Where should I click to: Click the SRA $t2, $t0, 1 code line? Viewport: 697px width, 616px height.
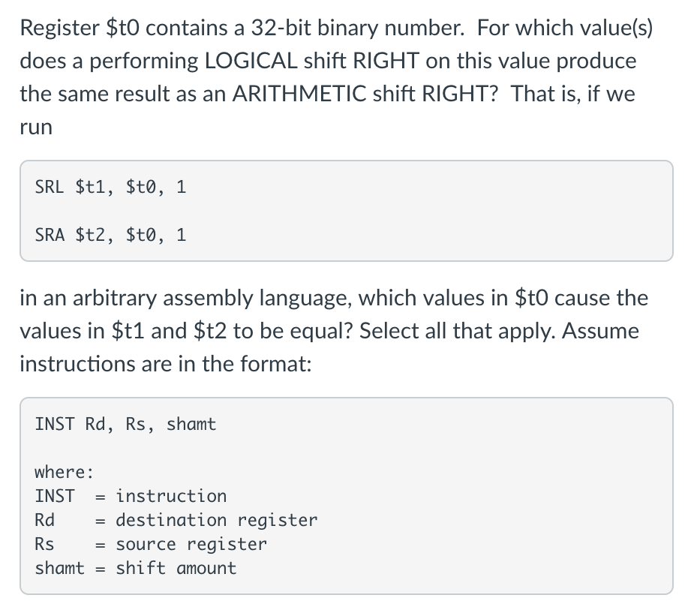click(x=110, y=235)
